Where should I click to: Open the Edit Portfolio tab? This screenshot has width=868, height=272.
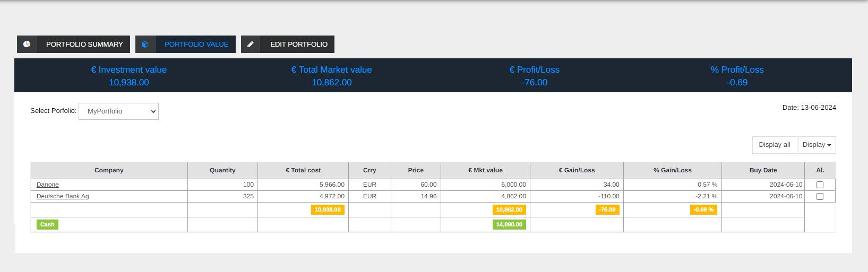pos(298,45)
